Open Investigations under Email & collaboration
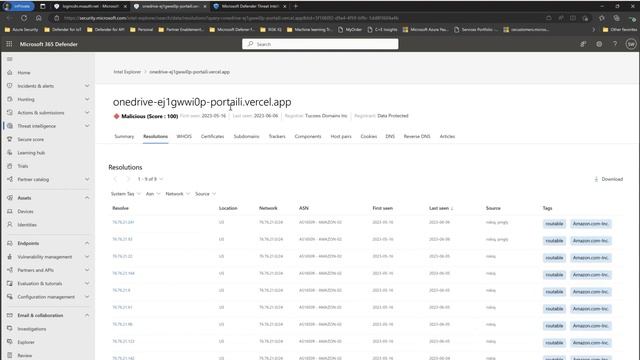Image resolution: width=640 pixels, height=360 pixels. click(x=32, y=329)
